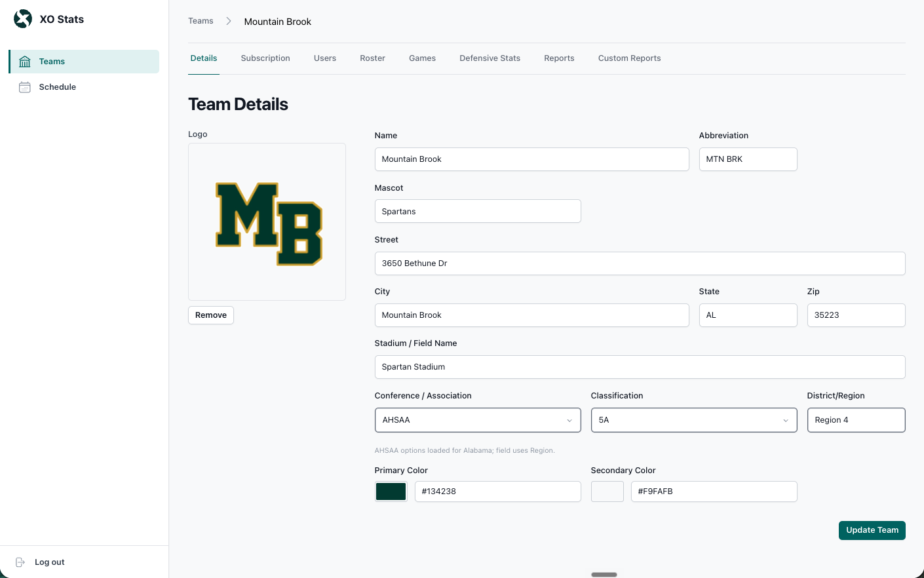Click the District/Region field showing Region 4
This screenshot has height=578, width=924.
pyautogui.click(x=856, y=420)
